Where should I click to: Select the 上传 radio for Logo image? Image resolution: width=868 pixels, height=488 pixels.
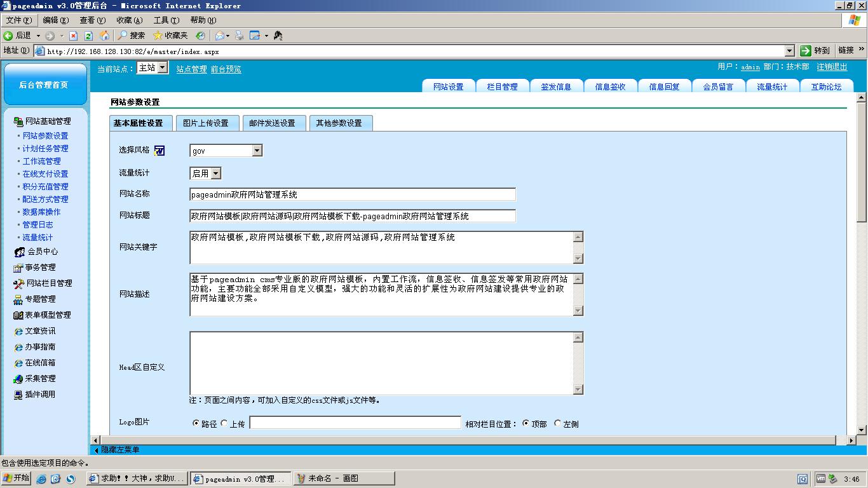[224, 423]
